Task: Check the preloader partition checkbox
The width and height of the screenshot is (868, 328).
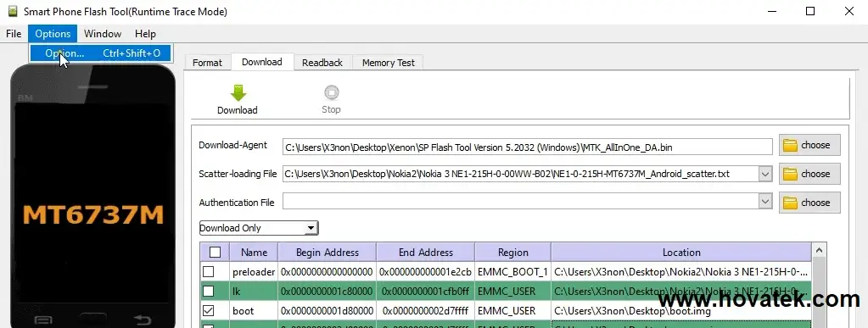Action: point(208,271)
